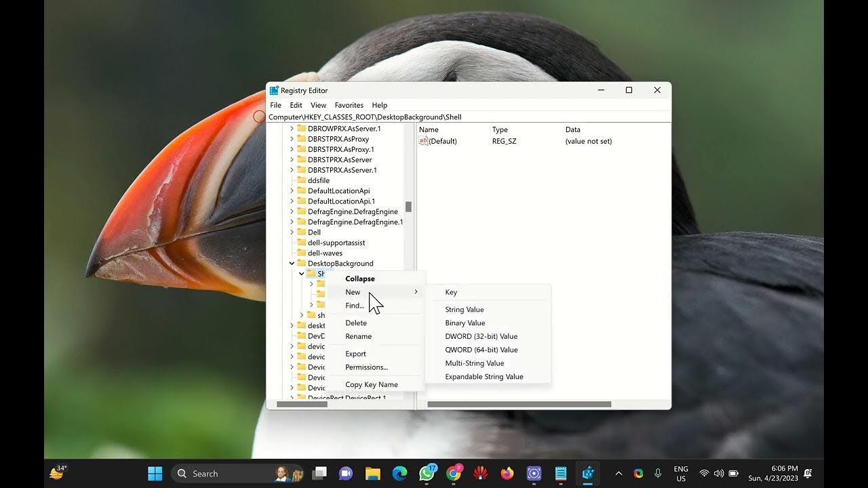Open the View menu
868x488 pixels.
coord(319,105)
